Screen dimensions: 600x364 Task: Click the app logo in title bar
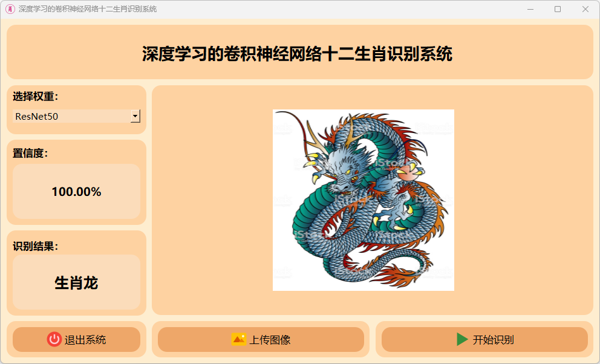(x=10, y=9)
